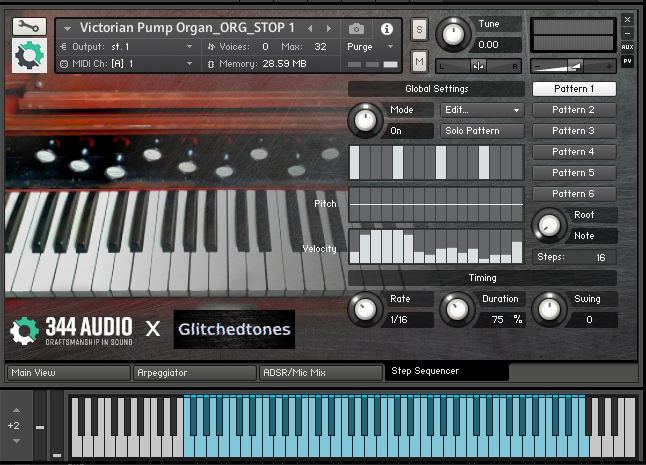Image resolution: width=646 pixels, height=465 pixels.
Task: Switch to the ADSR/Mic Mix tab
Action: (320, 372)
